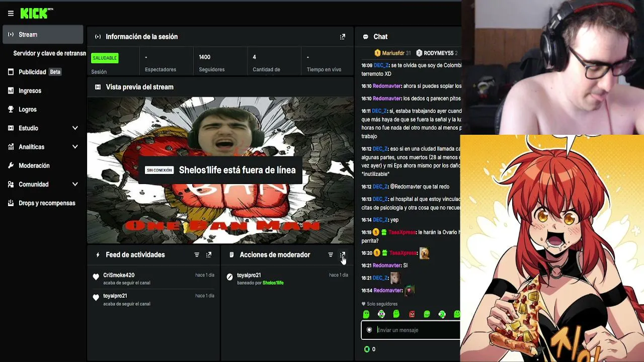This screenshot has height=362, width=644.
Task: Filter the Feed de actividades list
Action: coord(197,255)
